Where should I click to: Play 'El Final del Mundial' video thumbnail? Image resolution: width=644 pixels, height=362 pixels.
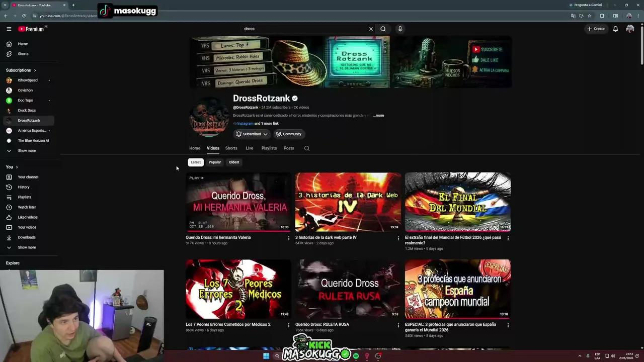[458, 202]
